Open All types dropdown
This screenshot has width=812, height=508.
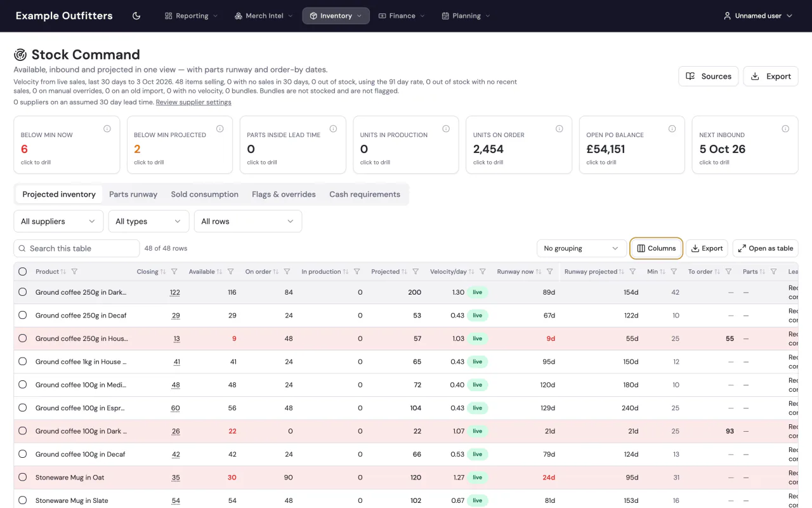(148, 221)
